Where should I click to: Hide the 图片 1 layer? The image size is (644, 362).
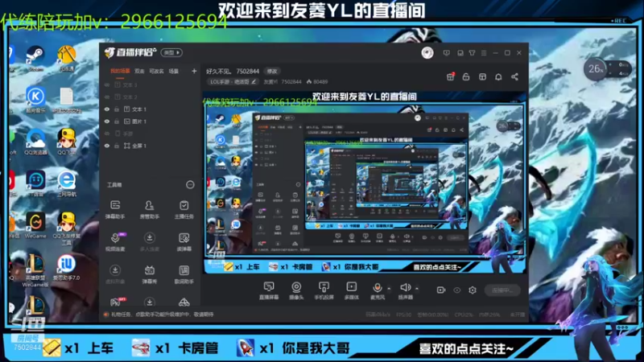click(107, 121)
